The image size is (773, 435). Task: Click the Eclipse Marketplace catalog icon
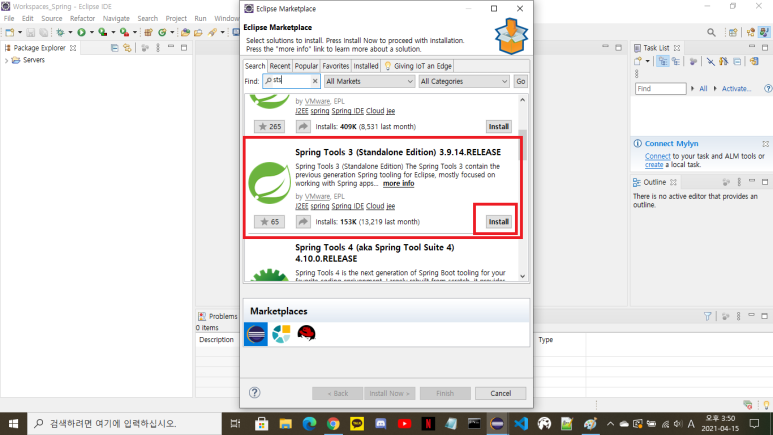pos(255,334)
